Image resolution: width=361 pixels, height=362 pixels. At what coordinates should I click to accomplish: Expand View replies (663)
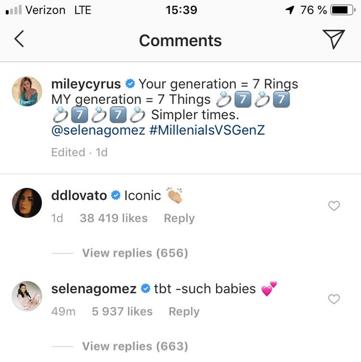135,346
